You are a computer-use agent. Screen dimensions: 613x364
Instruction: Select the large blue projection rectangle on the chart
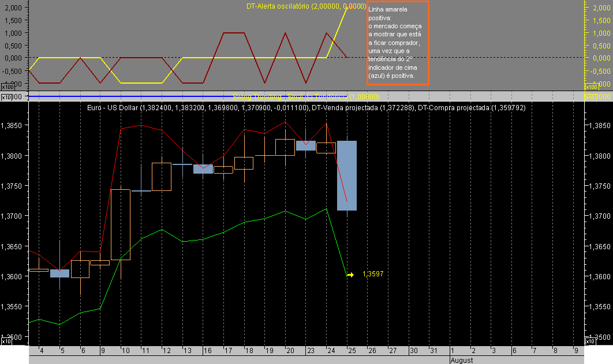point(346,176)
